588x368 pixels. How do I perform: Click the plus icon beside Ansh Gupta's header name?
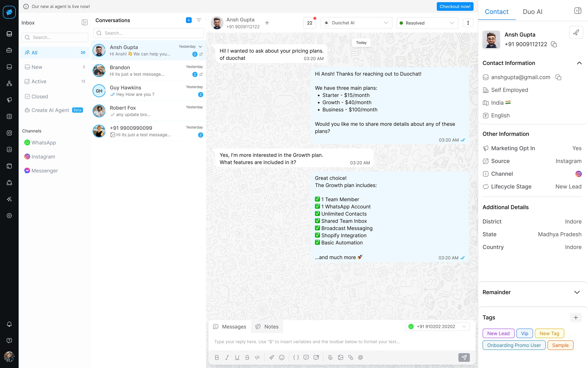[267, 23]
